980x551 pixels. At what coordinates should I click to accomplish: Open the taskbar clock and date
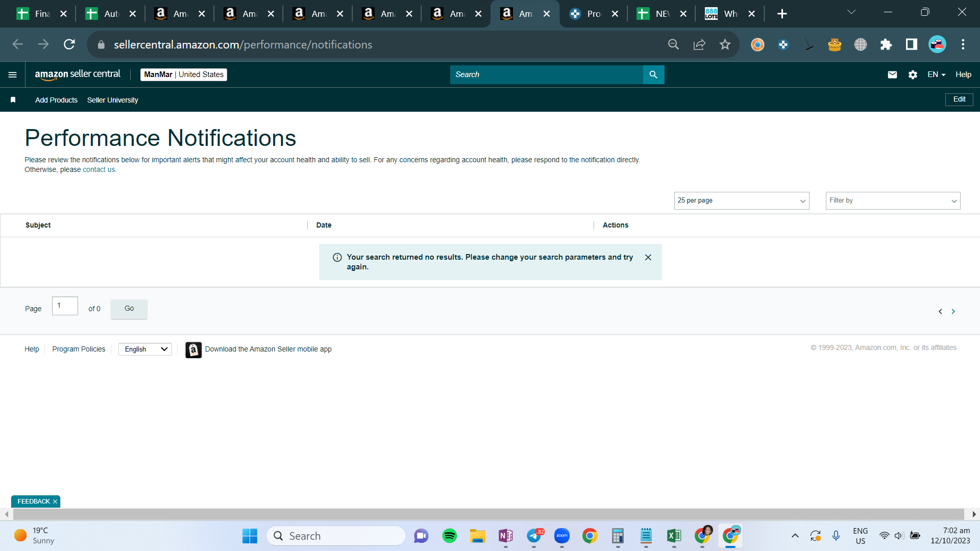click(950, 536)
